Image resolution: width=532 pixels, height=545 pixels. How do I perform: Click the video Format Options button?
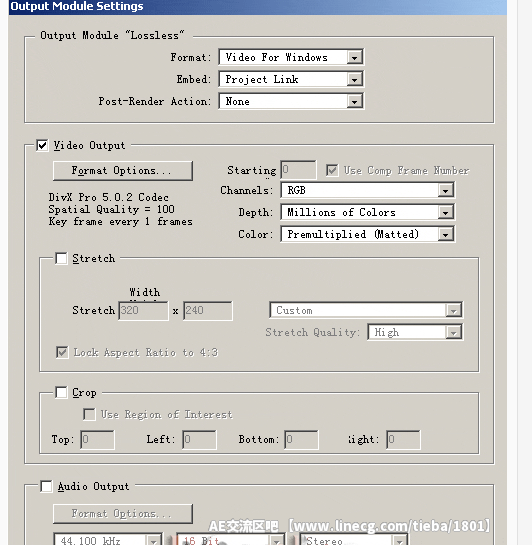(123, 171)
